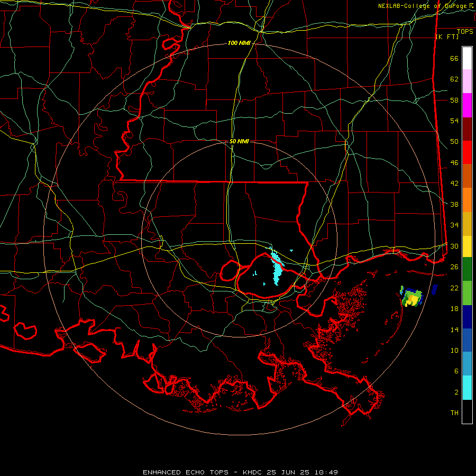This screenshot has height=476, width=476.
Task: Click the light blue swatch near 6
Action: 467,364
